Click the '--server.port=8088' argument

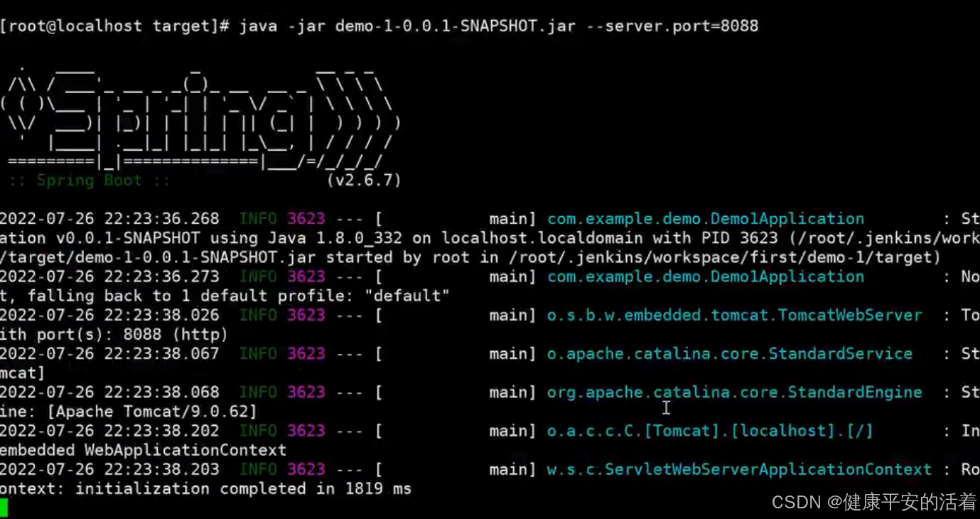point(672,26)
